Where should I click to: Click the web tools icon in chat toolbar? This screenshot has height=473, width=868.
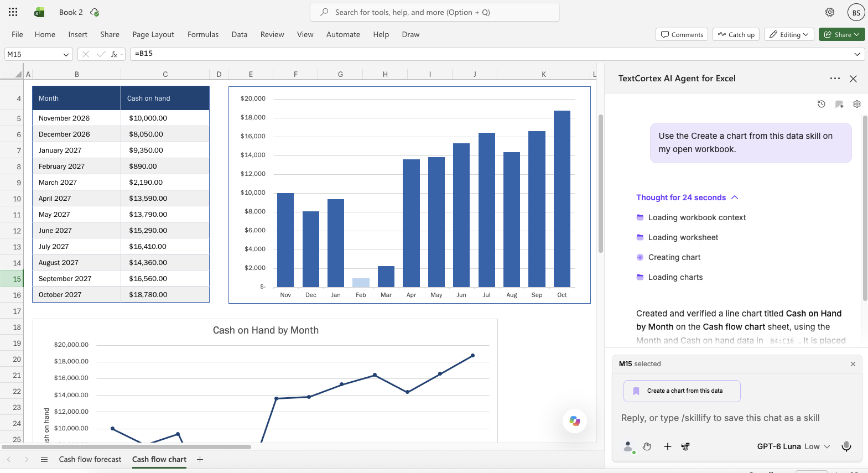pyautogui.click(x=685, y=446)
